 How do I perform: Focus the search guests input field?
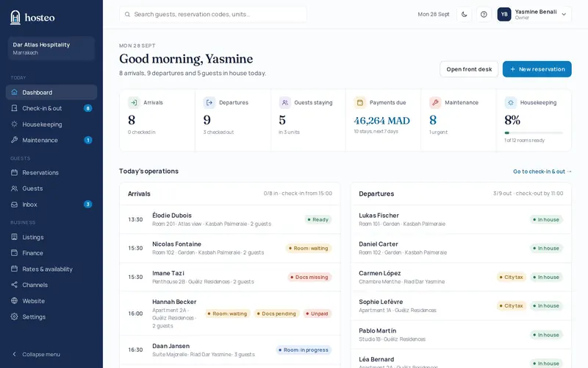[x=213, y=14]
